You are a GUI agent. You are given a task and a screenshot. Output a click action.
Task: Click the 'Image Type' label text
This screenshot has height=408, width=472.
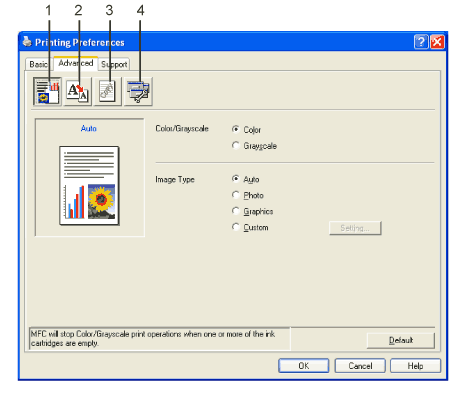coord(175,180)
